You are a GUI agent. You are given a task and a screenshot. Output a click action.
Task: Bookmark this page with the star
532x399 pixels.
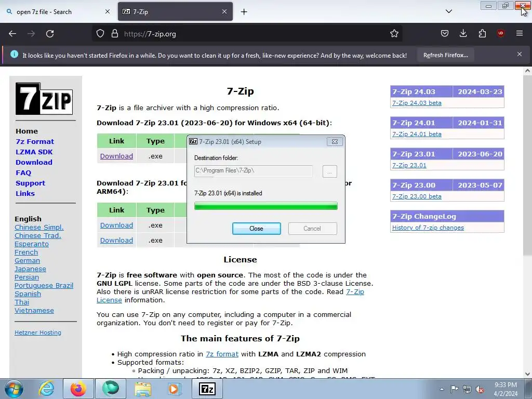(394, 34)
